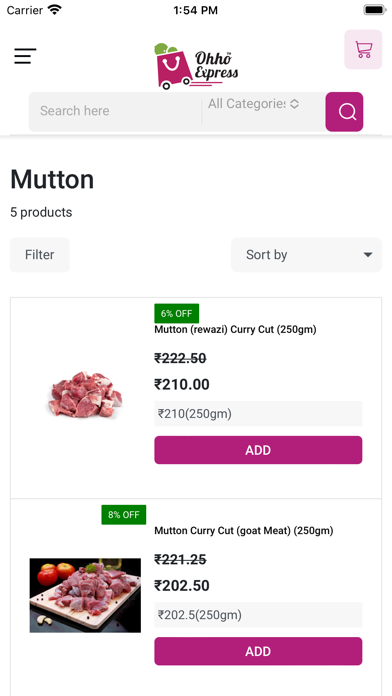Open the shopping cart

click(363, 49)
